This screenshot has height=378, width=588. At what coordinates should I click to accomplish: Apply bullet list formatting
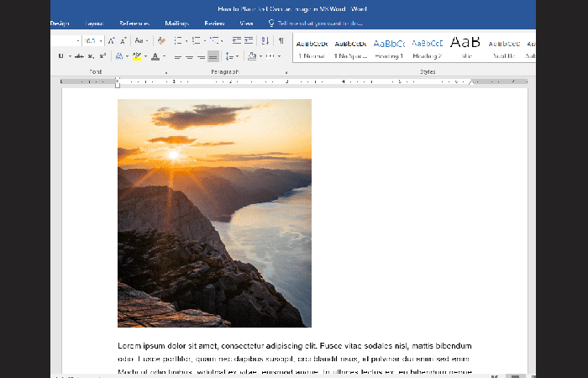click(178, 40)
